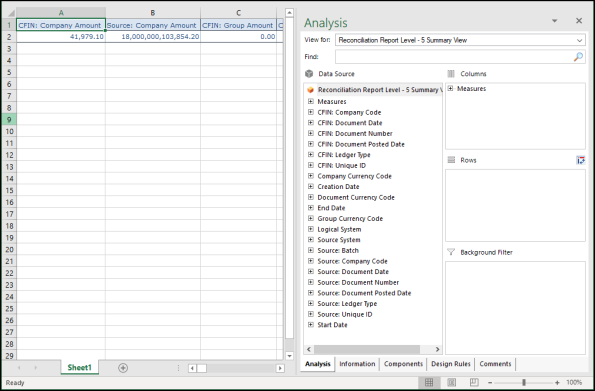The width and height of the screenshot is (595, 391).
Task: Expand Measures in the Columns area
Action: pos(450,88)
